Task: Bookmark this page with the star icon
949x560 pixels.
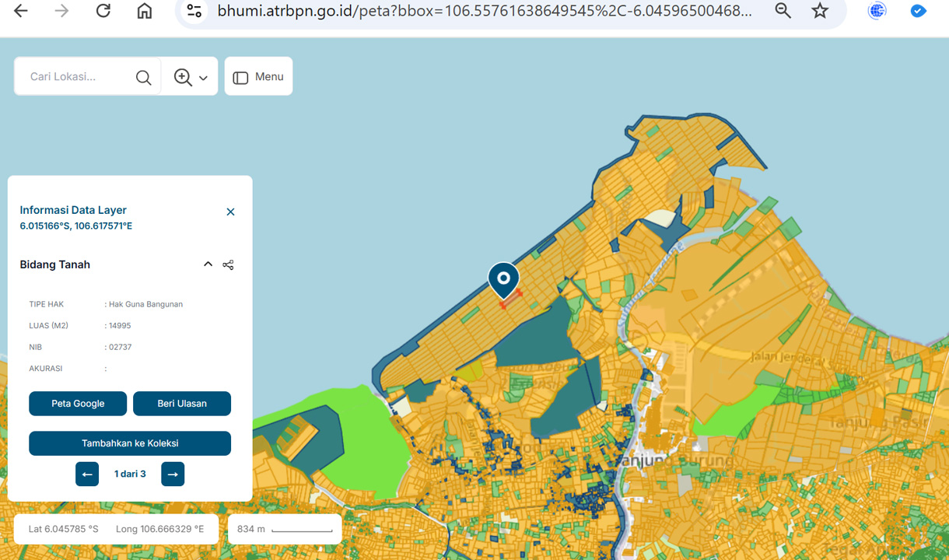Action: tap(820, 11)
